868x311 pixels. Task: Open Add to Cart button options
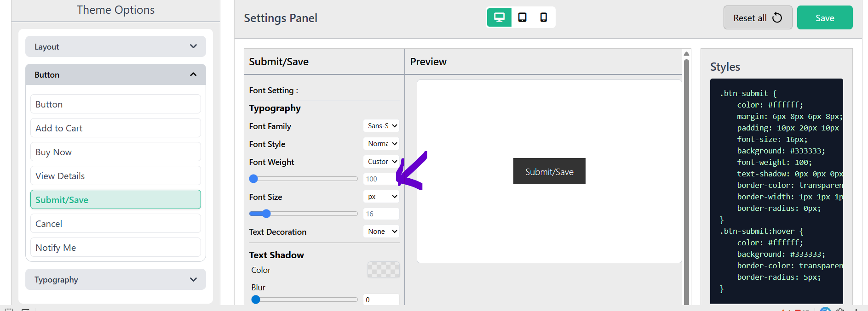coord(115,128)
